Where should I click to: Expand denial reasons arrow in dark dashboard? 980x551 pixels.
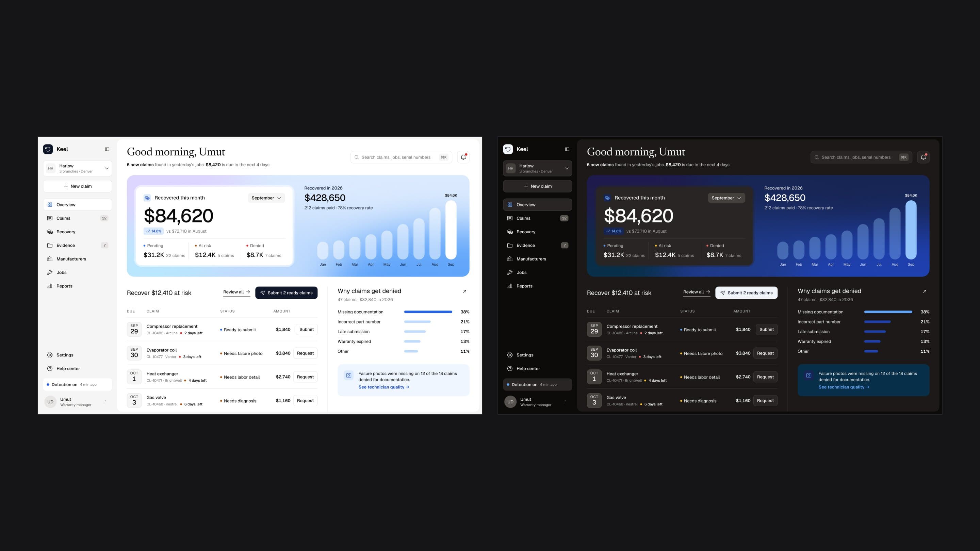click(925, 291)
